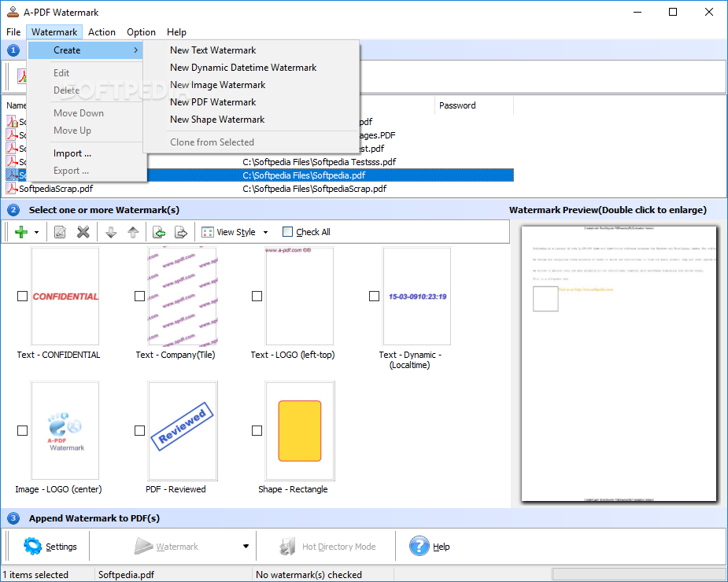Viewport: 728px width, 582px height.
Task: Click the Settings gear button
Action: [x=50, y=547]
